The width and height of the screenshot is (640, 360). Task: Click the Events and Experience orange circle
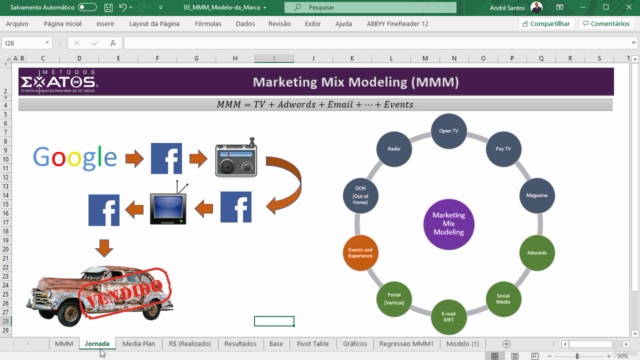[x=360, y=253]
